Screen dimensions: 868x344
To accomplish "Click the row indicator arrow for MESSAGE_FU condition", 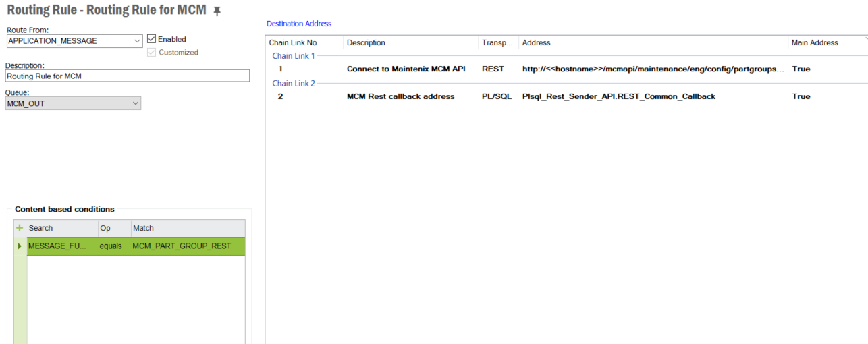I will (20, 246).
